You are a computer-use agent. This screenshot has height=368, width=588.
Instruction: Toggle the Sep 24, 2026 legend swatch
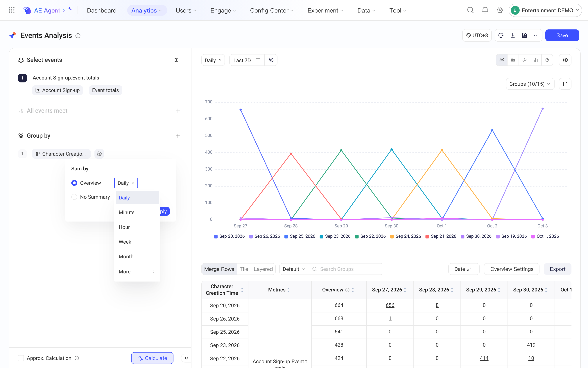pyautogui.click(x=392, y=236)
